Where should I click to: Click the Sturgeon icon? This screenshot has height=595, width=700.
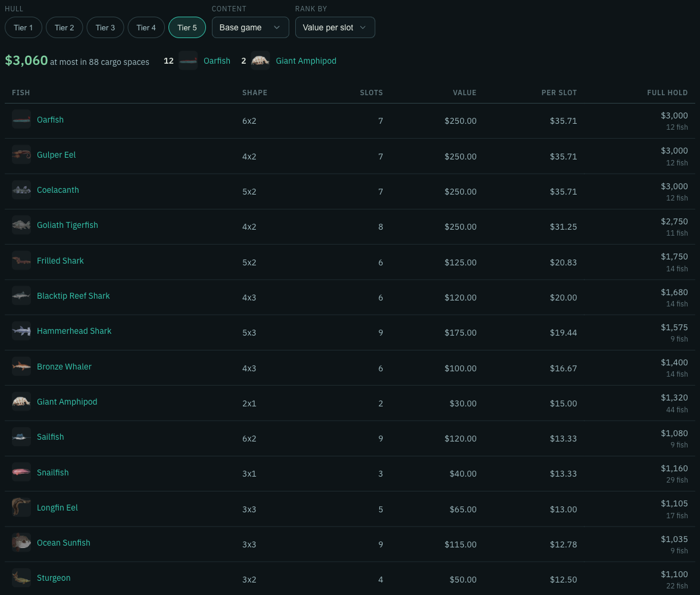click(x=21, y=578)
